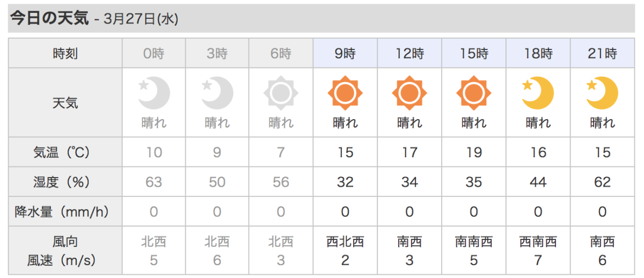Click the yellow moon icon under 21時
This screenshot has height=278, width=644.
click(602, 93)
